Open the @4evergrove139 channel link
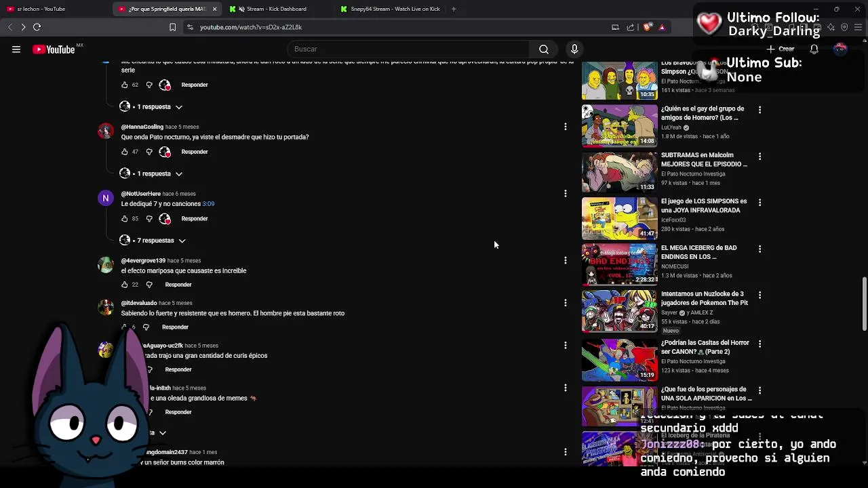This screenshot has height=488, width=868. tap(143, 260)
